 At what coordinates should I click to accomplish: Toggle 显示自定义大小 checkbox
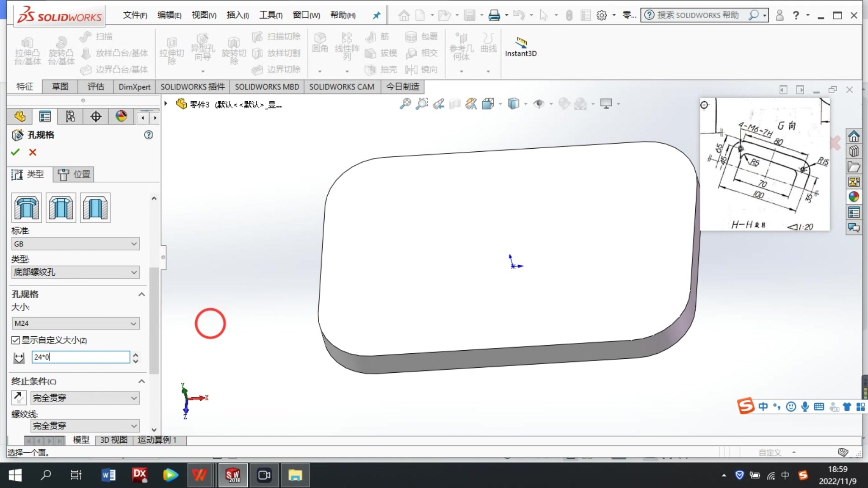[16, 340]
